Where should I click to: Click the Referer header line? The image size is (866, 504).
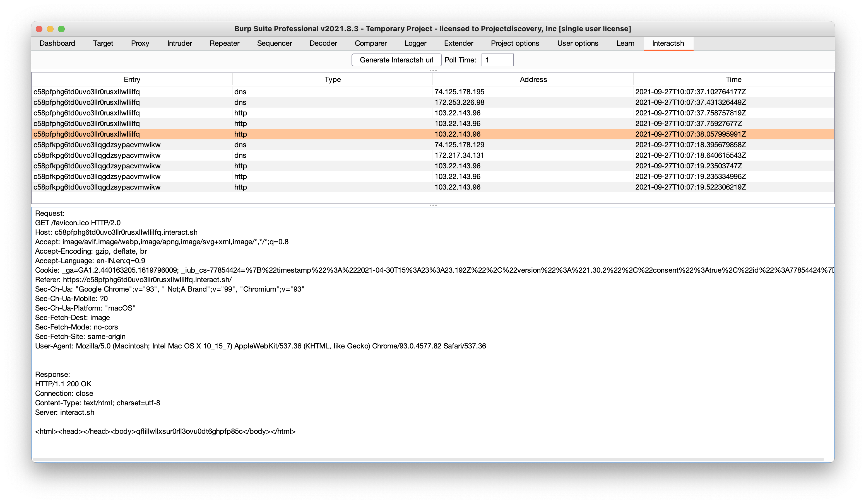click(133, 280)
